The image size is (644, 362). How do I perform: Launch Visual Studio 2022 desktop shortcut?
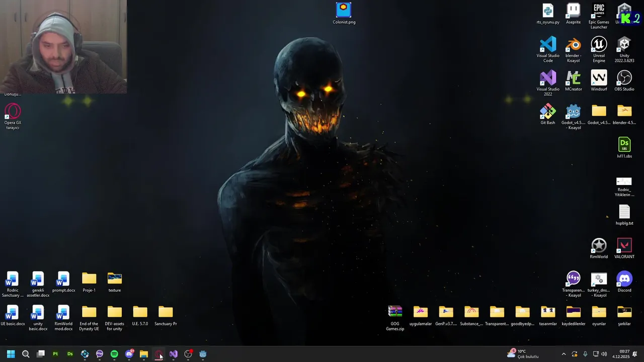click(548, 83)
